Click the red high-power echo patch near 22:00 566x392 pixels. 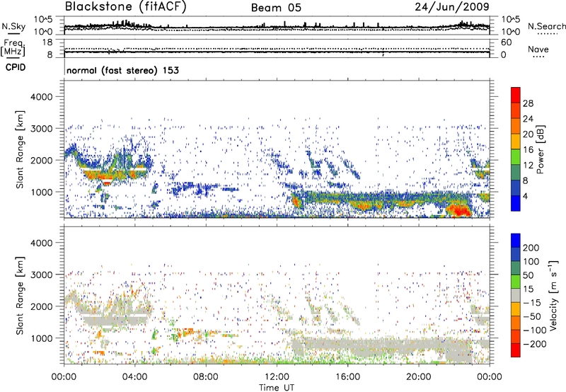pos(458,210)
